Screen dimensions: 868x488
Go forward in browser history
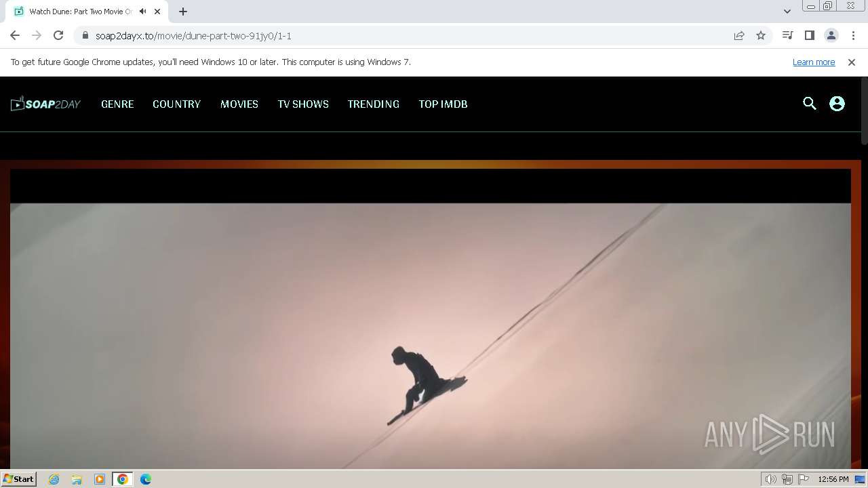[x=37, y=35]
